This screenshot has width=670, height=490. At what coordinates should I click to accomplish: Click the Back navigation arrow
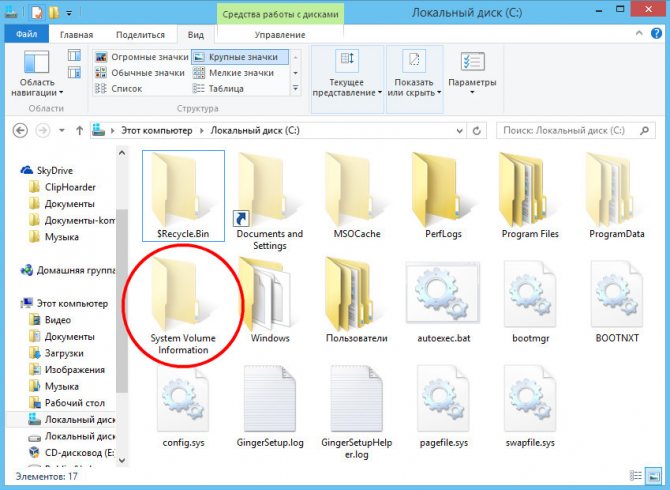click(21, 130)
